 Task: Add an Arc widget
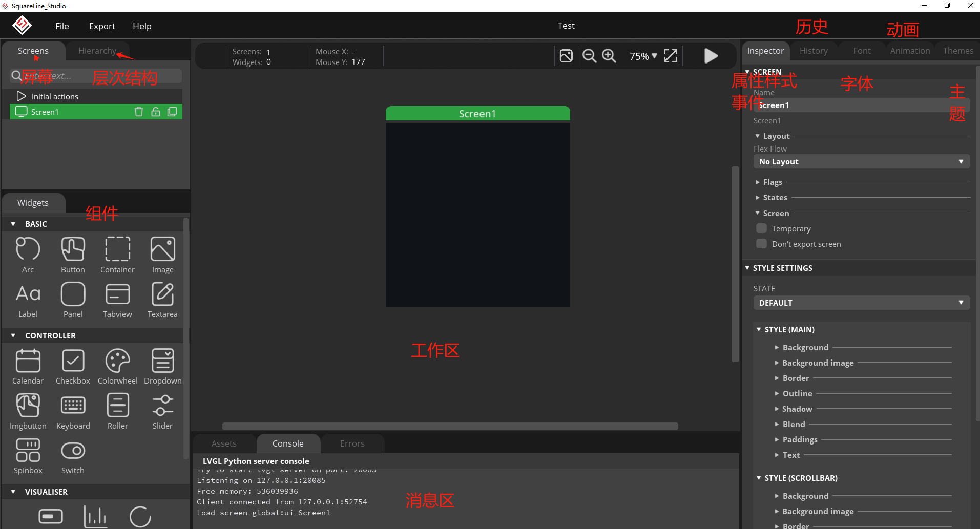coord(28,255)
